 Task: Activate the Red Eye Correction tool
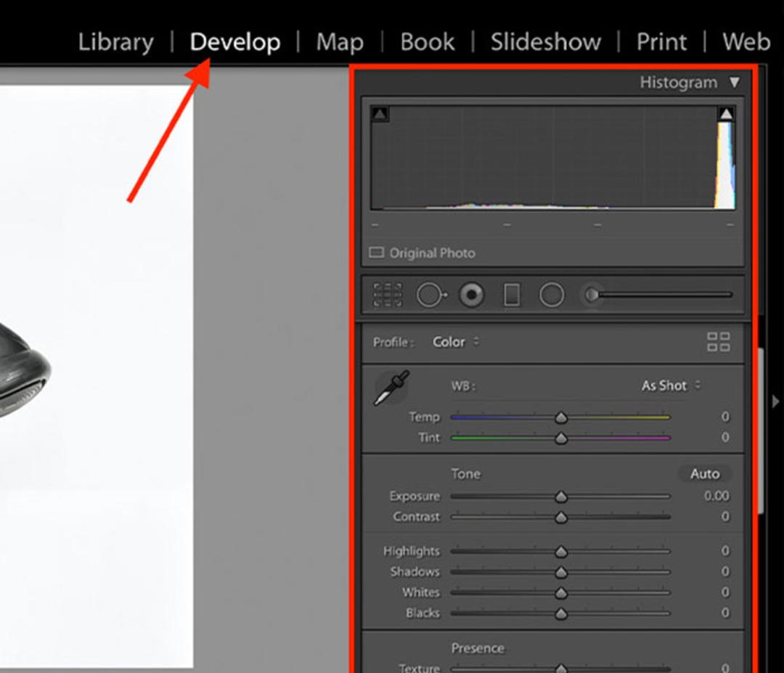(472, 295)
